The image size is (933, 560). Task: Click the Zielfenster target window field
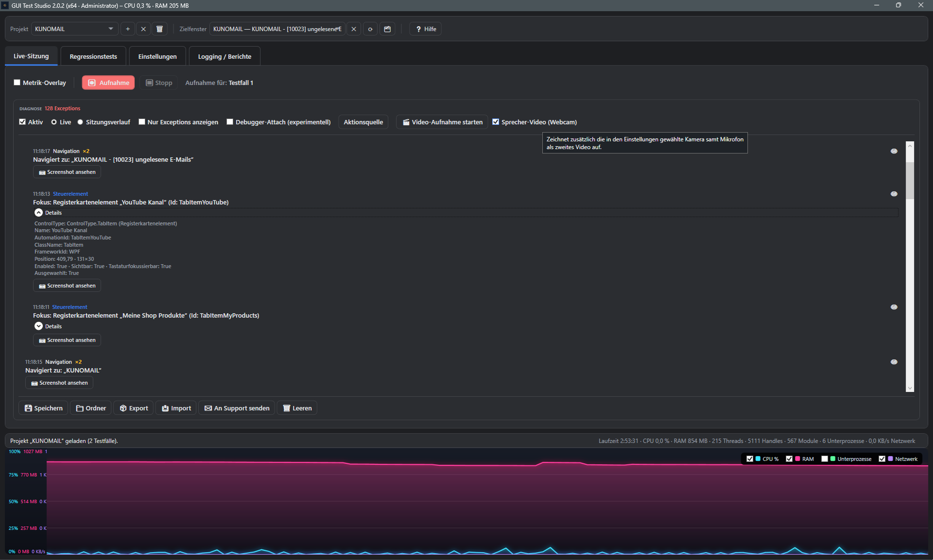pos(277,29)
